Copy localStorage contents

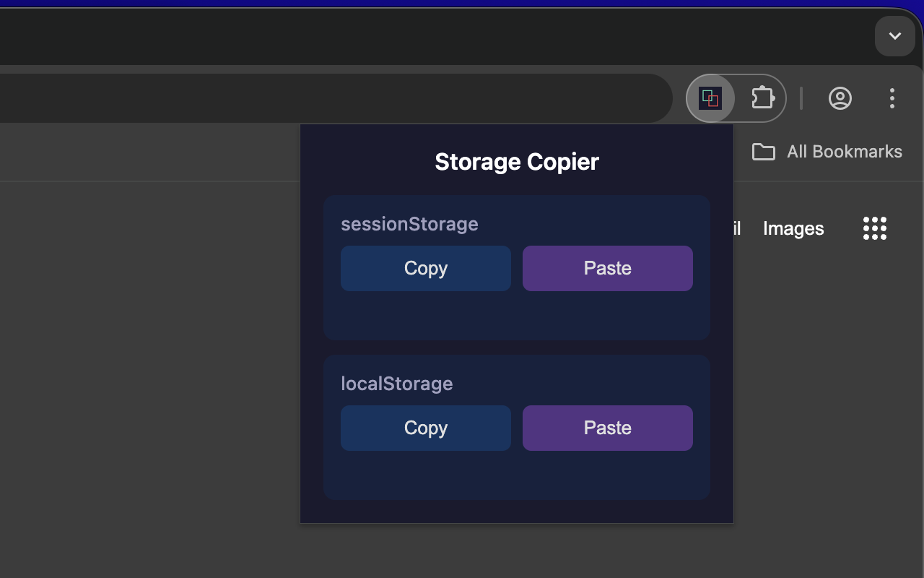(x=426, y=428)
